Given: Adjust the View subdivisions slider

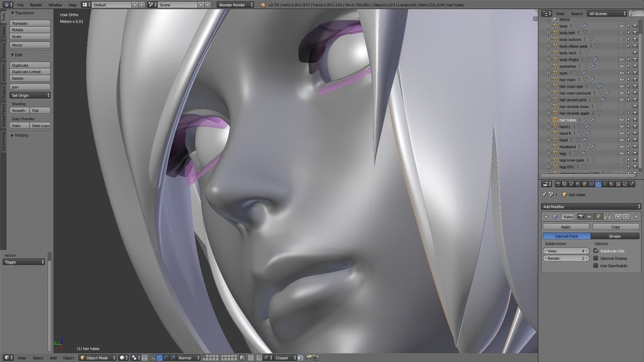Looking at the screenshot, I should 566,251.
